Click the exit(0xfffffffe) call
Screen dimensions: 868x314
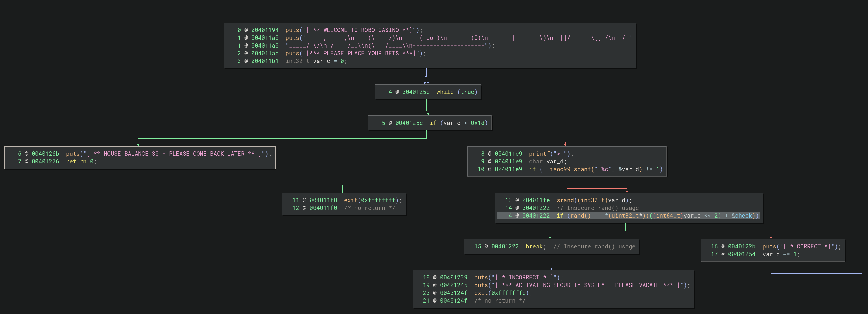[503, 293]
